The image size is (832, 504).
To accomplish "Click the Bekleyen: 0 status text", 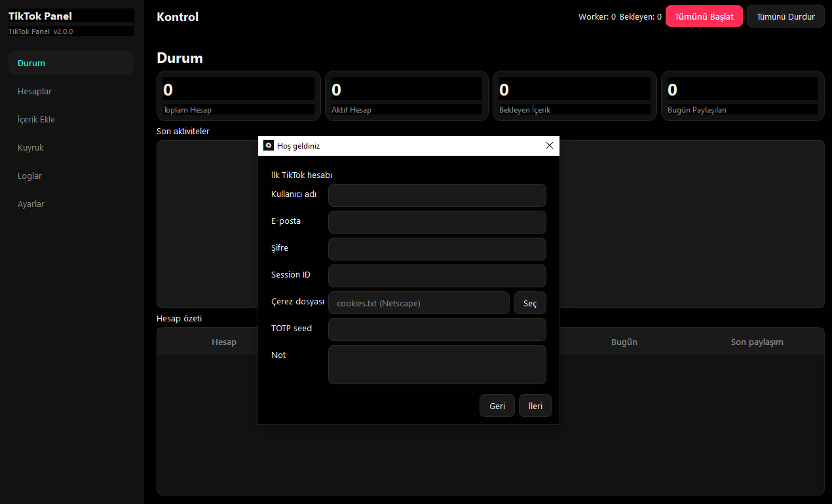I will click(641, 17).
